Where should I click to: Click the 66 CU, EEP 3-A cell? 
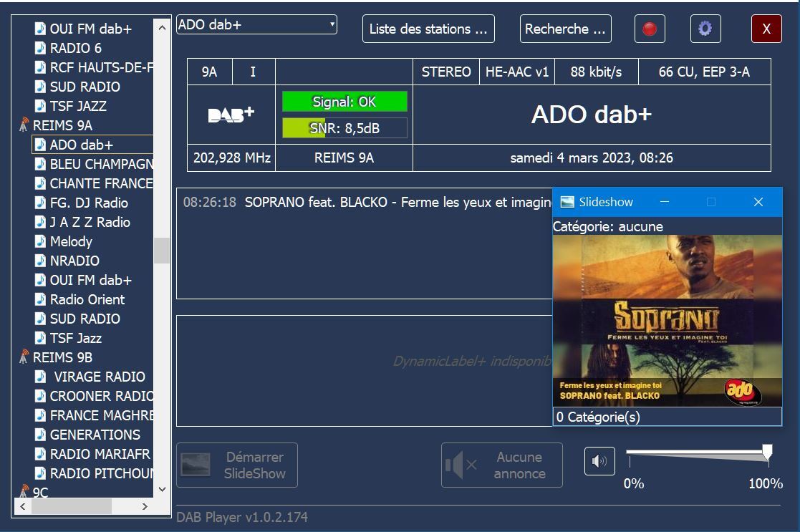tap(704, 72)
